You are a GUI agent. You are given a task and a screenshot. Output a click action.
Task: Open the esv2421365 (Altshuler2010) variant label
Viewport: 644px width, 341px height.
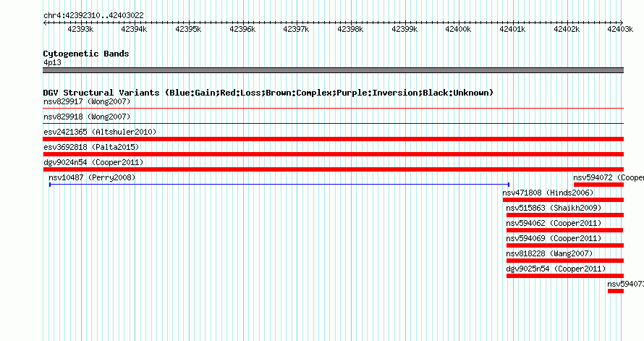click(x=100, y=132)
